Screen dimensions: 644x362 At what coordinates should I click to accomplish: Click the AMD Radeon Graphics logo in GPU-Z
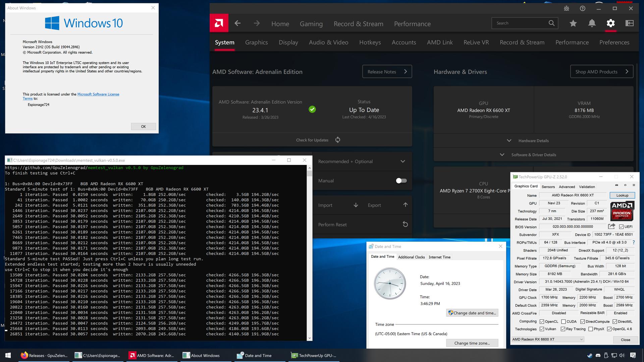622,211
